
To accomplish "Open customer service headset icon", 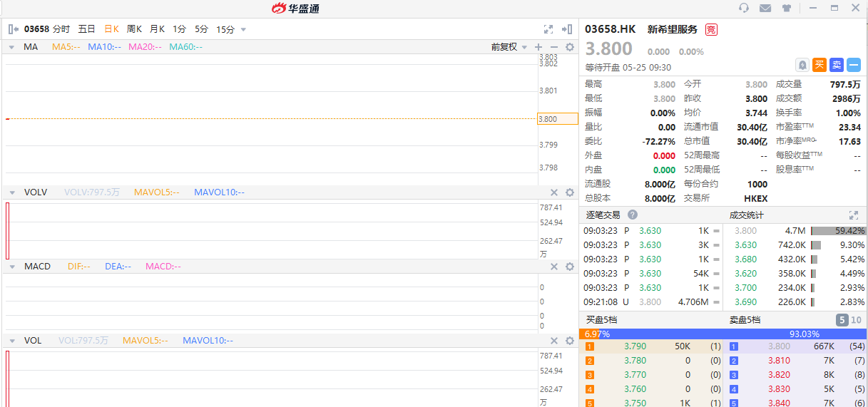I will [744, 8].
